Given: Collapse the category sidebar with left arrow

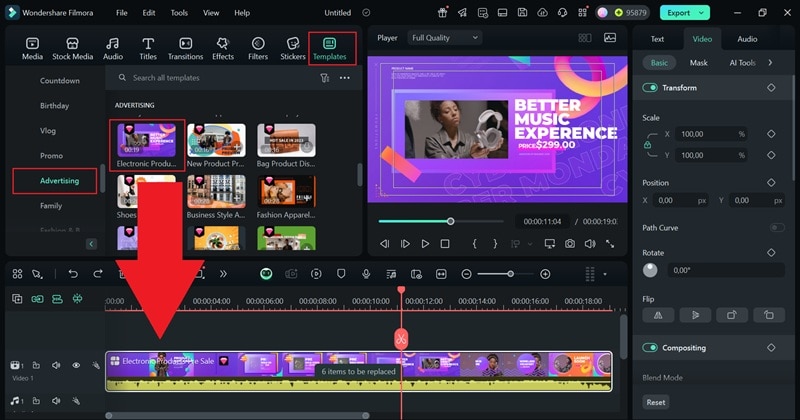Looking at the screenshot, I should (x=91, y=244).
